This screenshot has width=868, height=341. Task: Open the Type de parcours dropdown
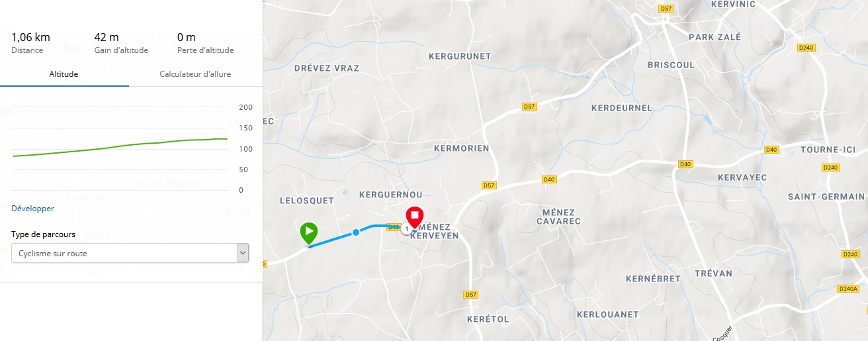coord(130,253)
